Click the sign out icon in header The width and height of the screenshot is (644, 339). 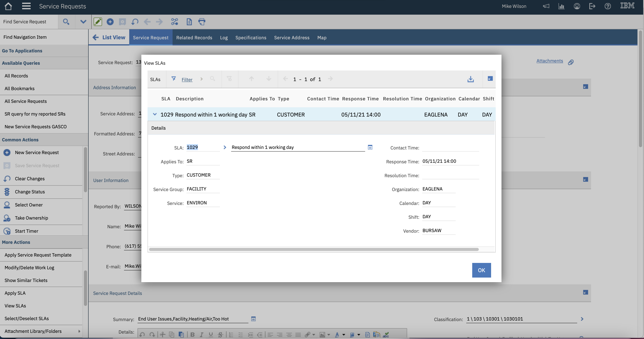point(592,6)
